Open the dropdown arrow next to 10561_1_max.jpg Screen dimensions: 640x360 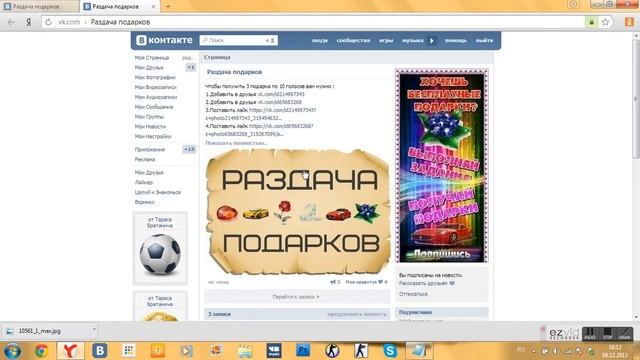point(94,330)
